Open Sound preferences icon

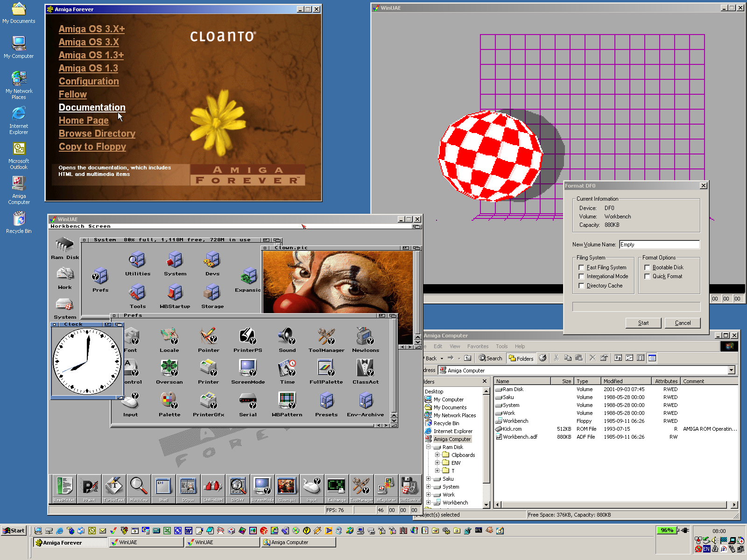pyautogui.click(x=287, y=340)
